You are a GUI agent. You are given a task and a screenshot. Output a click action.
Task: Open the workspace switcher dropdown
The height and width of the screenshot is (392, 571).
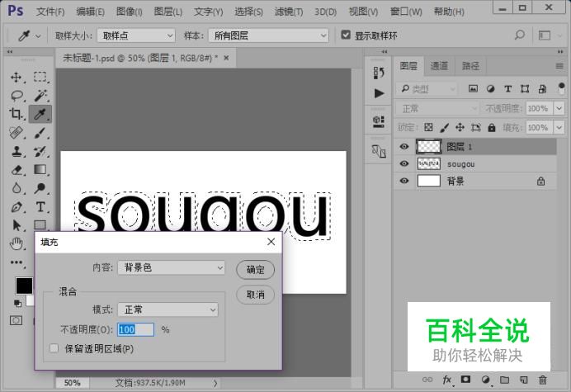coord(550,35)
